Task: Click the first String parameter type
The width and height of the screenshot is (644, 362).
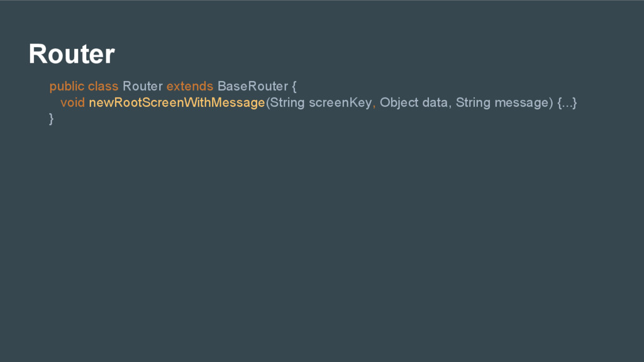Action: [x=287, y=102]
